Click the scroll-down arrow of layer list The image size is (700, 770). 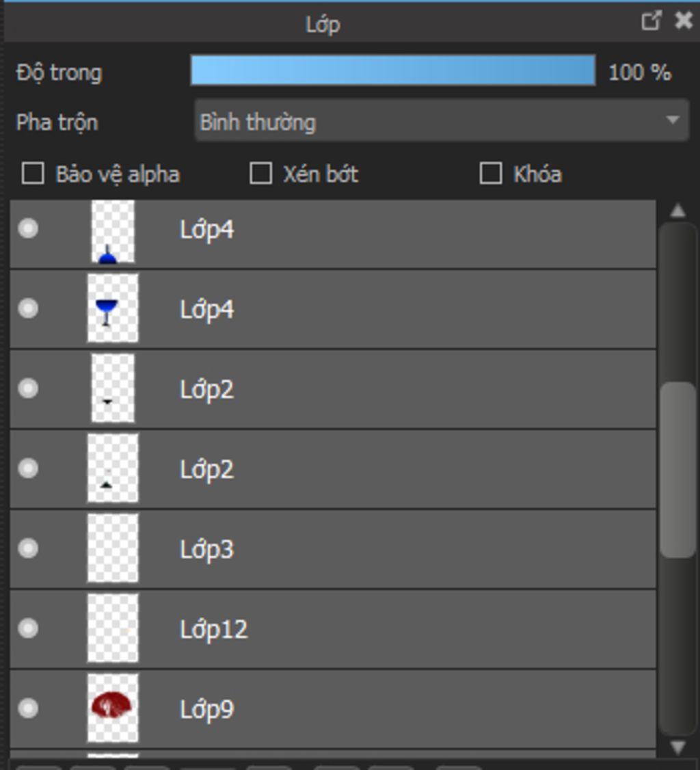tap(677, 747)
